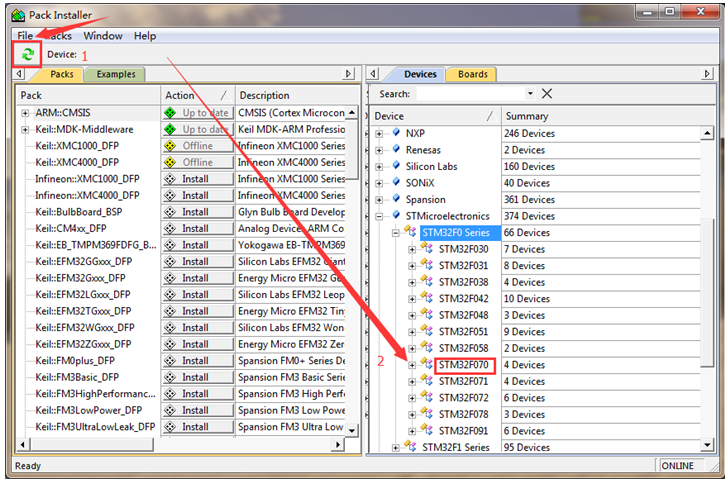Install the Keil::BulbBoard_BSP pack
Image resolution: width=725 pixels, height=479 pixels.
[x=198, y=212]
